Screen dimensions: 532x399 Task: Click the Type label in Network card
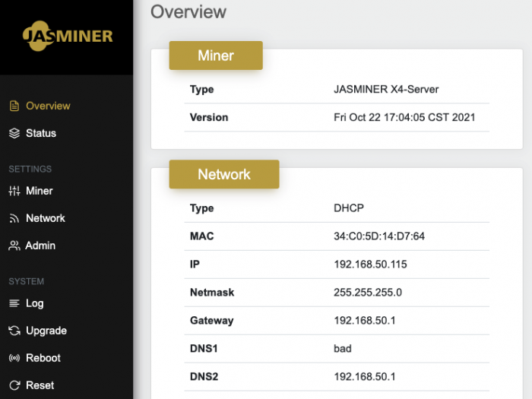tap(202, 208)
